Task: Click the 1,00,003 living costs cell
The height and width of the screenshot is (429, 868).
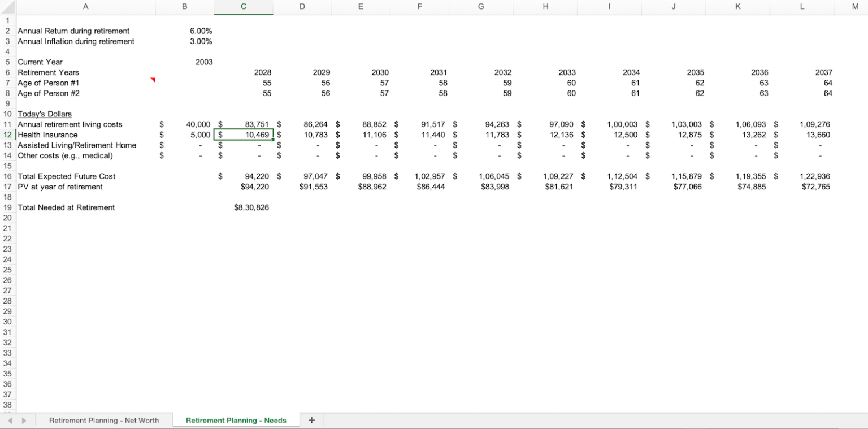Action: [x=610, y=124]
